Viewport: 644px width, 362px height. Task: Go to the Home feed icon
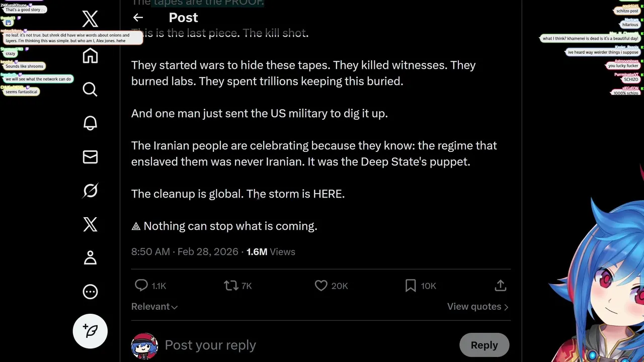90,55
